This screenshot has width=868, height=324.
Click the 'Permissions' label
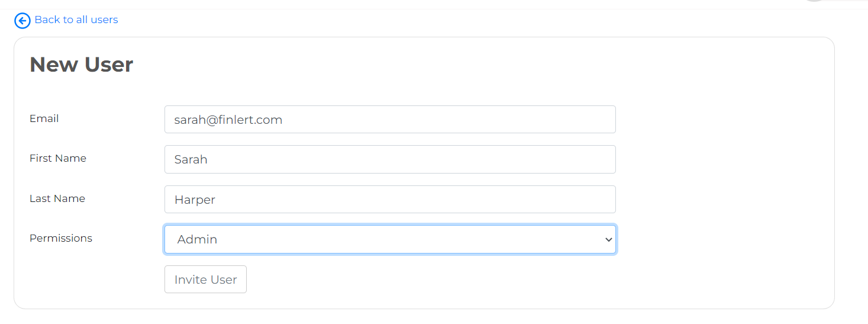60,238
